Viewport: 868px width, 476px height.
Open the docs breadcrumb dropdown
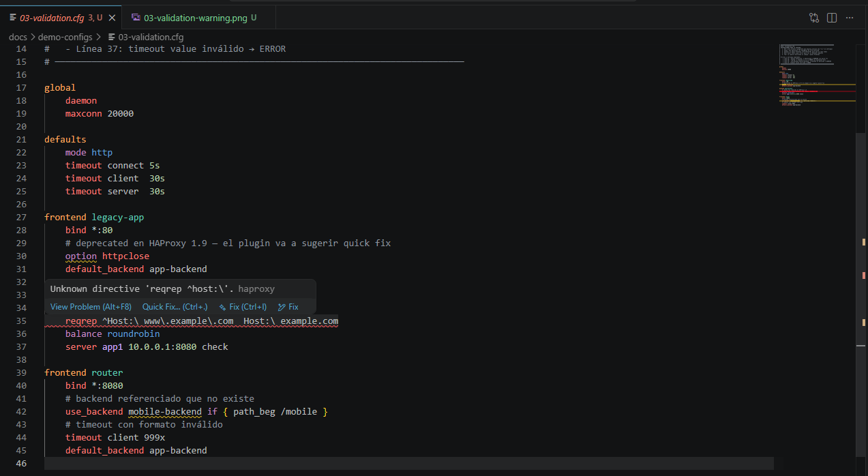(x=18, y=37)
